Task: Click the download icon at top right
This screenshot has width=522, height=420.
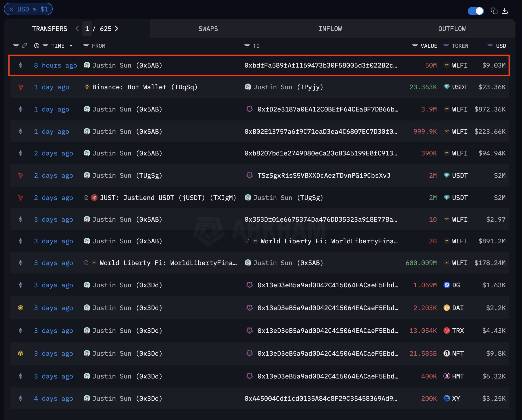Action: coord(505,11)
